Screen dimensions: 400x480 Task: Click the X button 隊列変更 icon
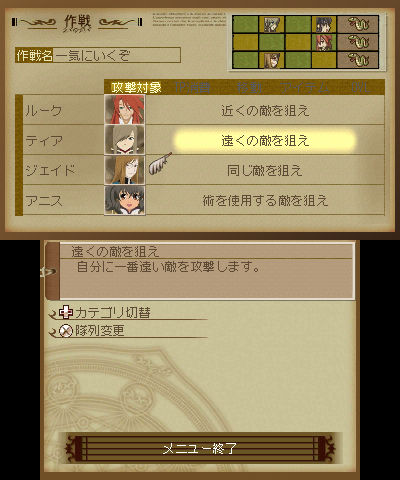(x=66, y=331)
